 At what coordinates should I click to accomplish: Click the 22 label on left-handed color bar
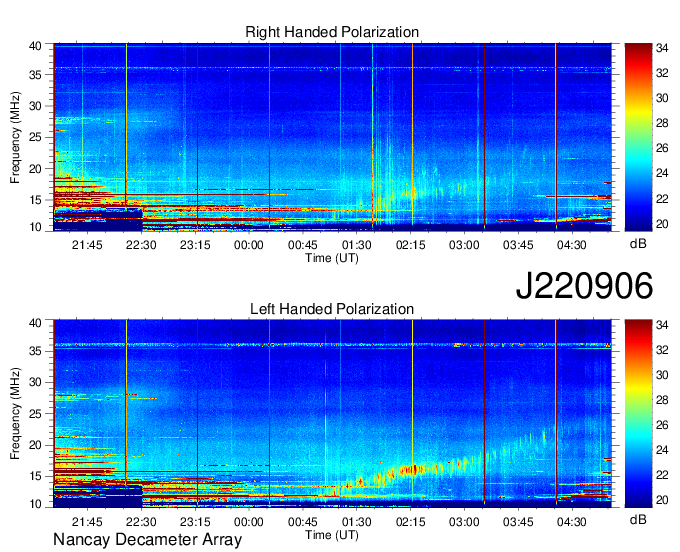click(662, 475)
